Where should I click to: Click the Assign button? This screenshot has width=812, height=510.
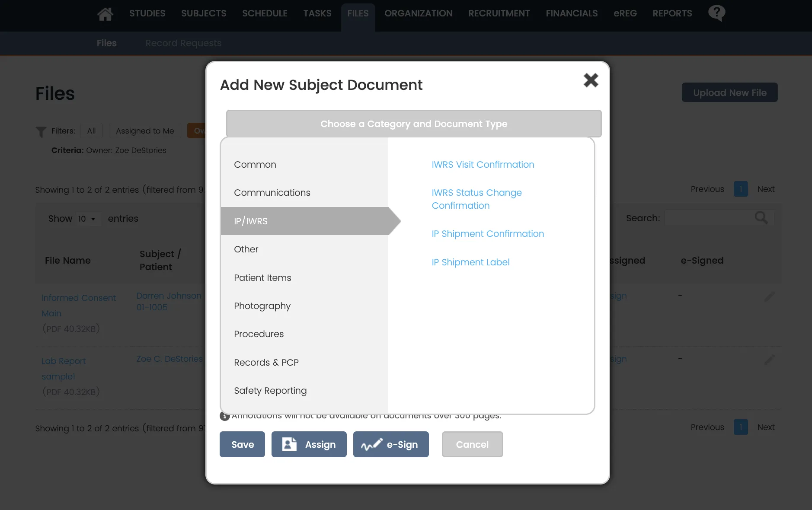click(x=309, y=444)
